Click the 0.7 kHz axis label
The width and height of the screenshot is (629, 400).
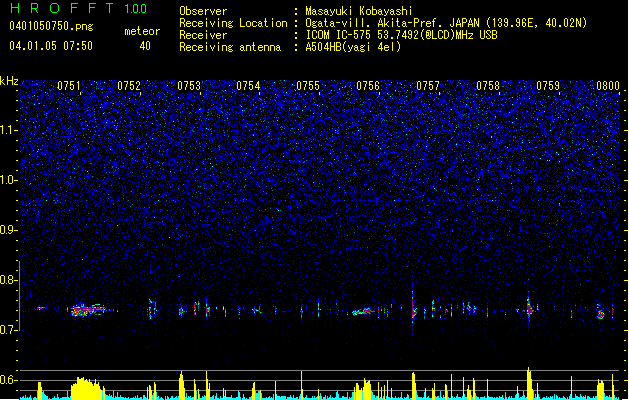tap(9, 330)
